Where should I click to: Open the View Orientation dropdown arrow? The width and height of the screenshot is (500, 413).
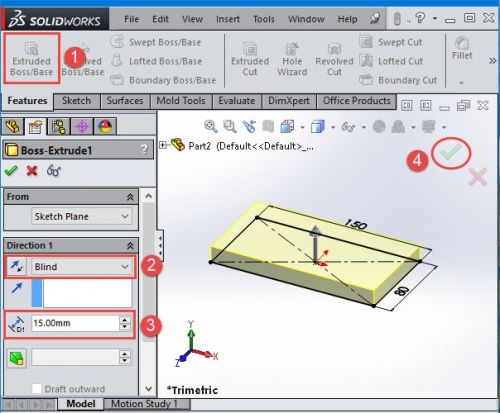tap(302, 127)
